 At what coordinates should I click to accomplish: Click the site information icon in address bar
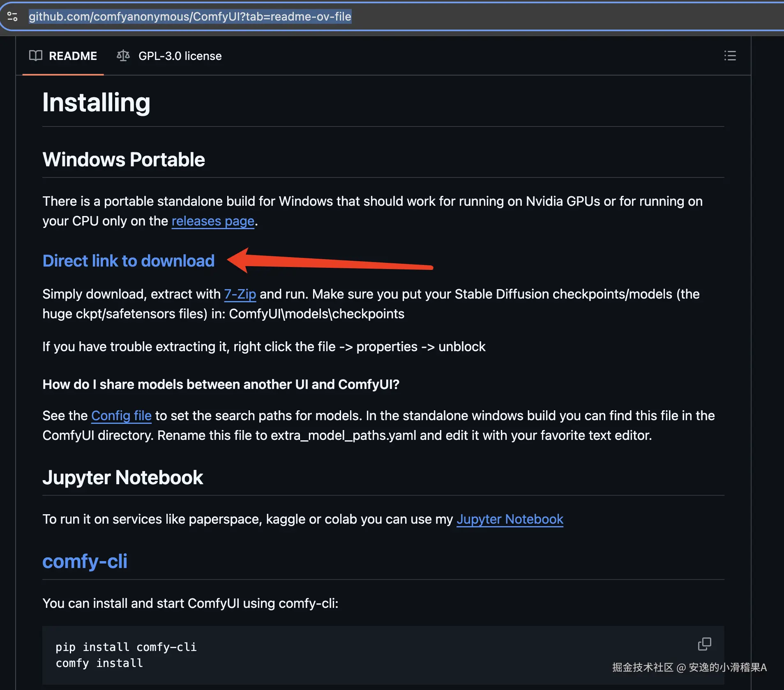tap(12, 16)
